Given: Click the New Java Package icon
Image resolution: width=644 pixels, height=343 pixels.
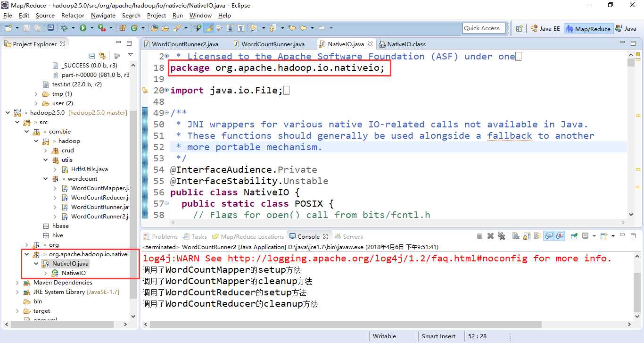Looking at the screenshot, I should [123, 28].
